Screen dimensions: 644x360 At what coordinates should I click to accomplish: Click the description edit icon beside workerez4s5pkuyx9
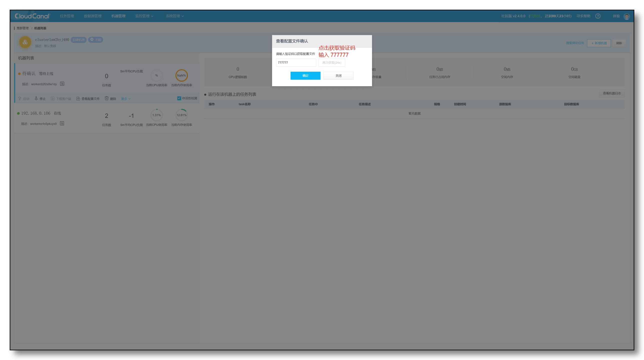tap(62, 123)
